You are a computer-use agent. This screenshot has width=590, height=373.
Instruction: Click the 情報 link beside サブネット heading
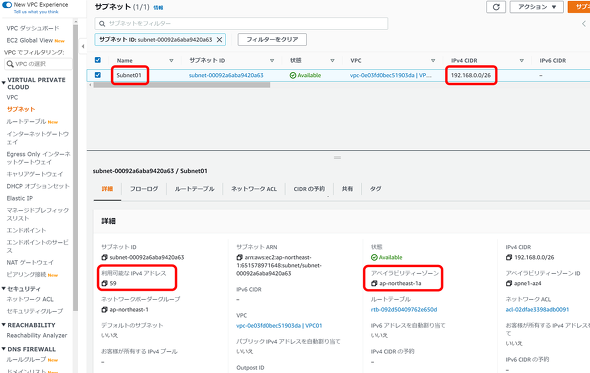[158, 8]
